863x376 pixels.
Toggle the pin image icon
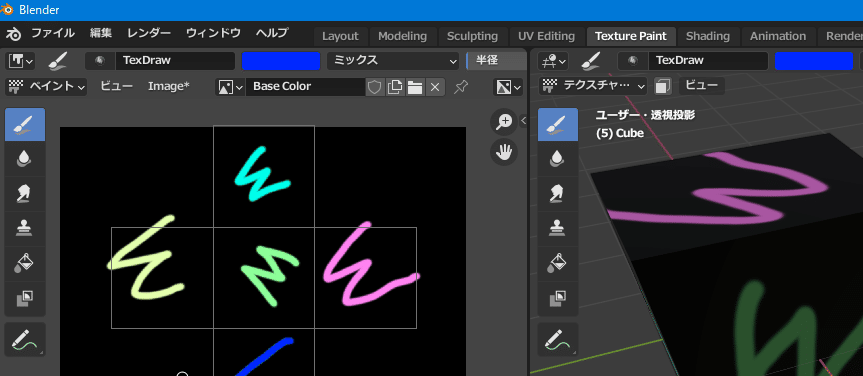pyautogui.click(x=461, y=86)
